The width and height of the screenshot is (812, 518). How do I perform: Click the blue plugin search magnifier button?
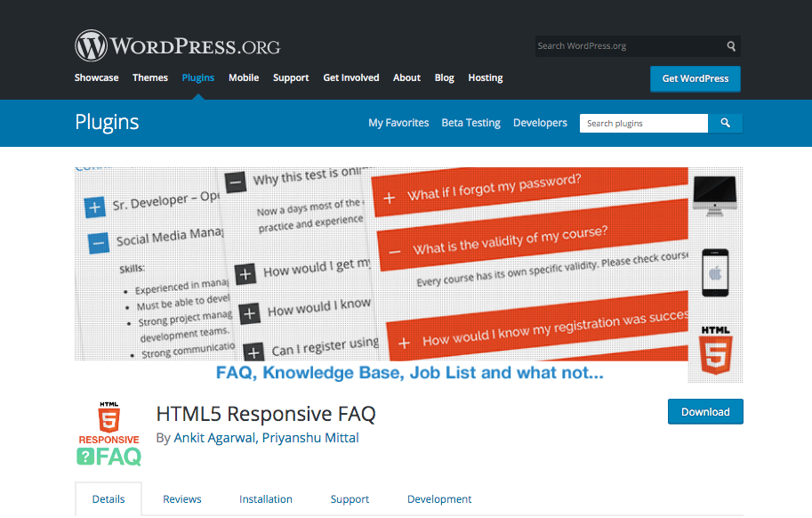pos(725,124)
